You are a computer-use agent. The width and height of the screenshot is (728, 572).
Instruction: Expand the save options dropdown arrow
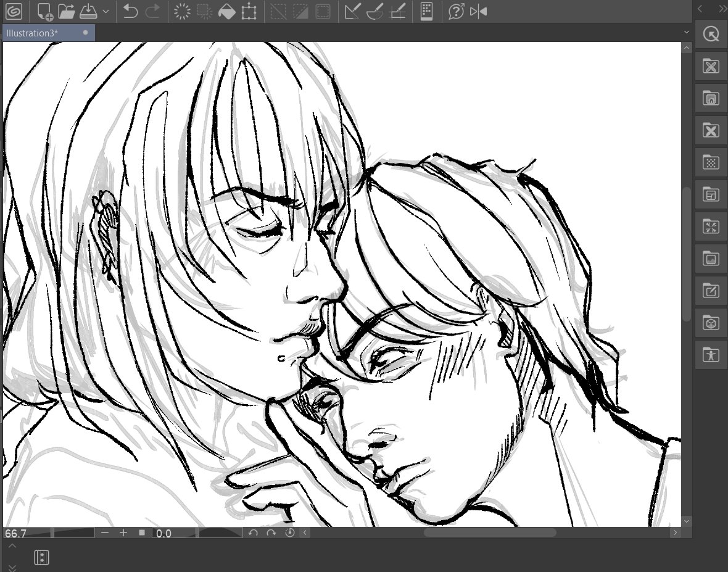pos(105,11)
